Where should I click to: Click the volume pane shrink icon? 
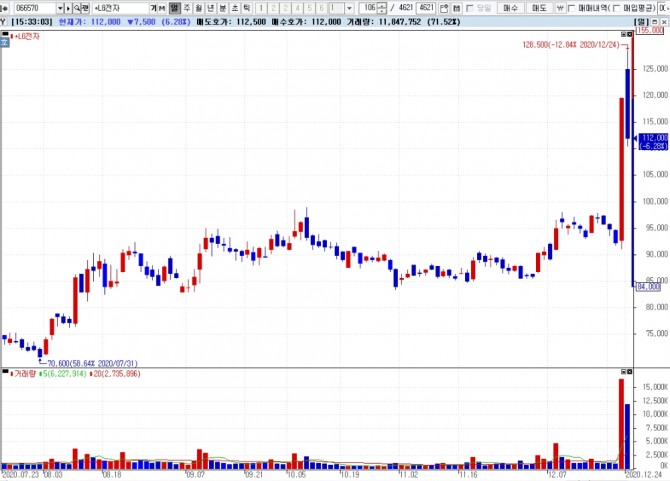click(623, 372)
